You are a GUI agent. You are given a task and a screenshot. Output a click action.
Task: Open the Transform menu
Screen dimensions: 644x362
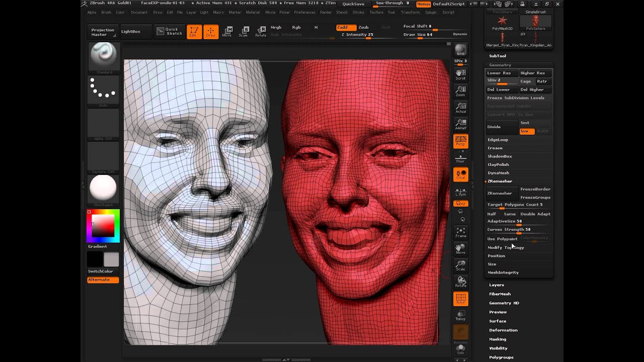point(410,12)
